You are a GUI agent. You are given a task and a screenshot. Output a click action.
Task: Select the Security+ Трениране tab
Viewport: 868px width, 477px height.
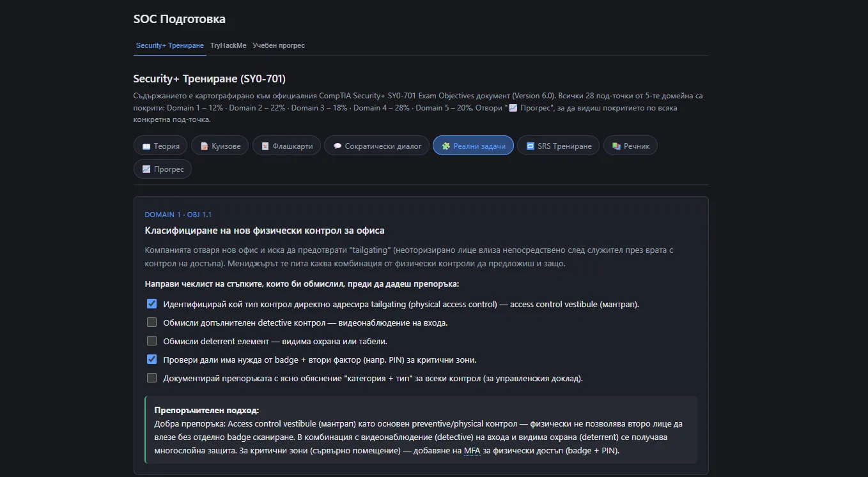170,46
